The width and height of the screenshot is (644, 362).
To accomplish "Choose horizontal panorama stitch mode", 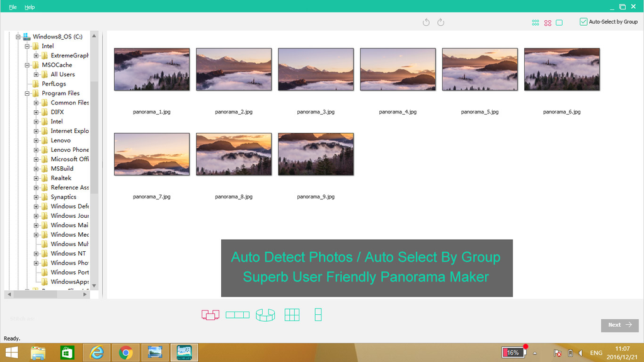I will coord(238,315).
